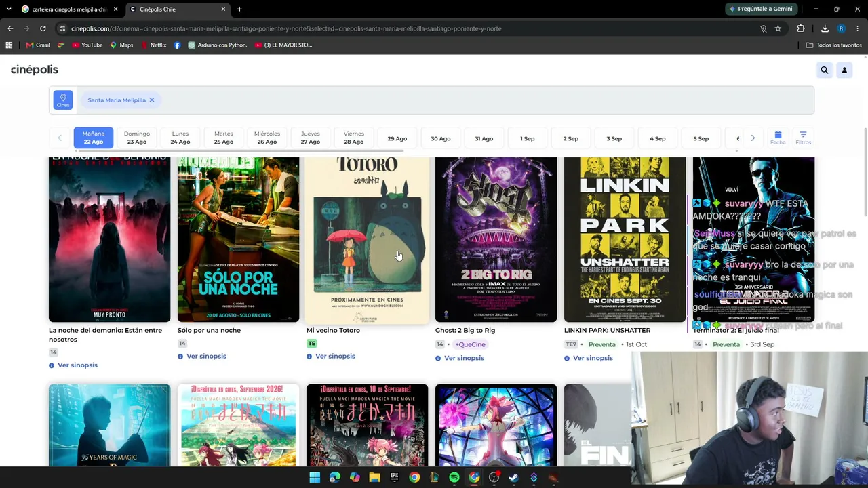Show next dates with right arrow
This screenshot has width=868, height=488.
[753, 138]
